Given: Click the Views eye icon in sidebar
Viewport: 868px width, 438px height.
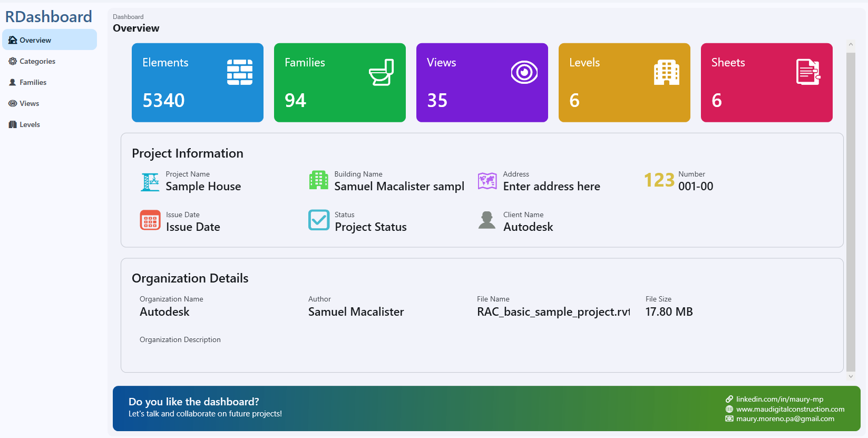Looking at the screenshot, I should coord(13,103).
